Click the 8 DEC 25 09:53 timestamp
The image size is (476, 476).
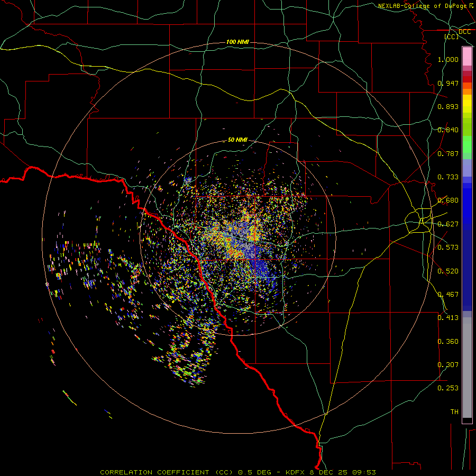(x=343, y=472)
